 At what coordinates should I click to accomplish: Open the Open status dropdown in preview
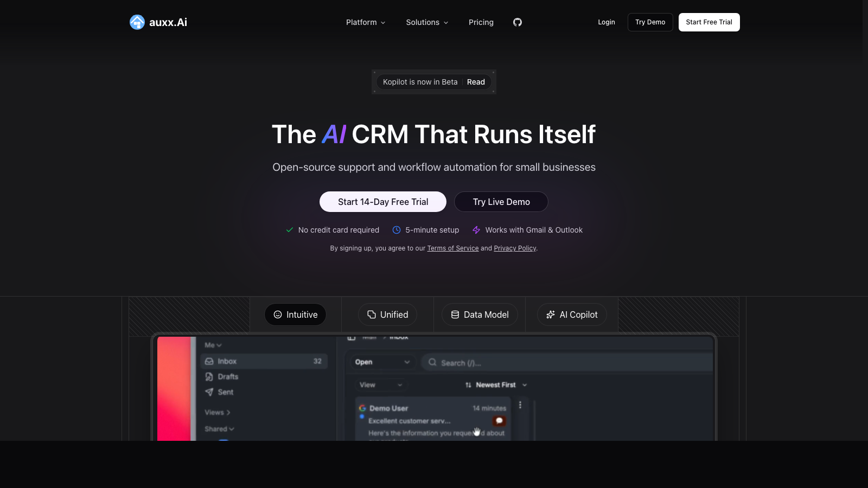(382, 362)
